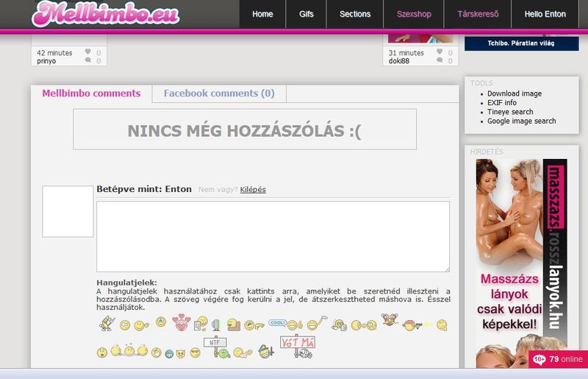The image size is (588, 379).
Task: Open the Társkereső menu item
Action: pos(478,14)
